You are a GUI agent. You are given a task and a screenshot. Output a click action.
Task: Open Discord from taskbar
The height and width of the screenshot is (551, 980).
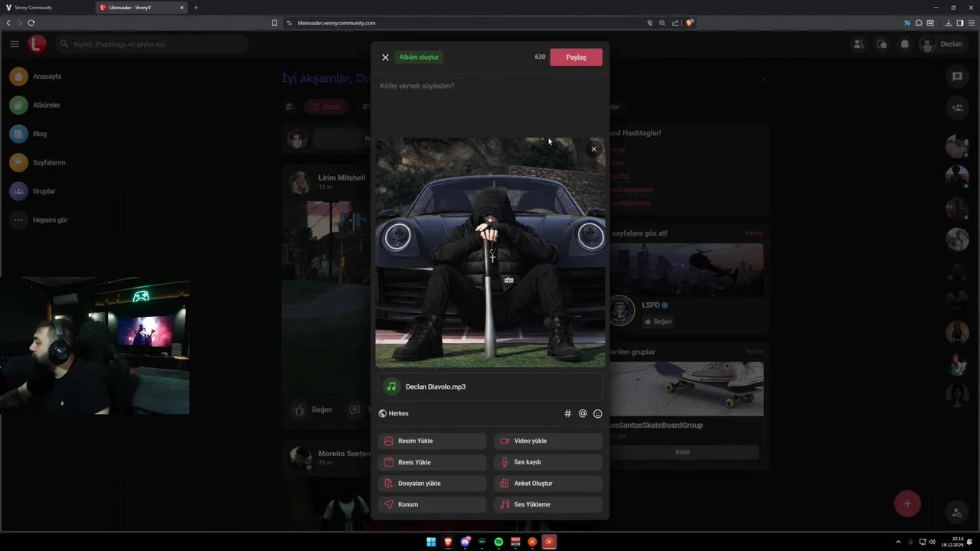click(x=465, y=542)
